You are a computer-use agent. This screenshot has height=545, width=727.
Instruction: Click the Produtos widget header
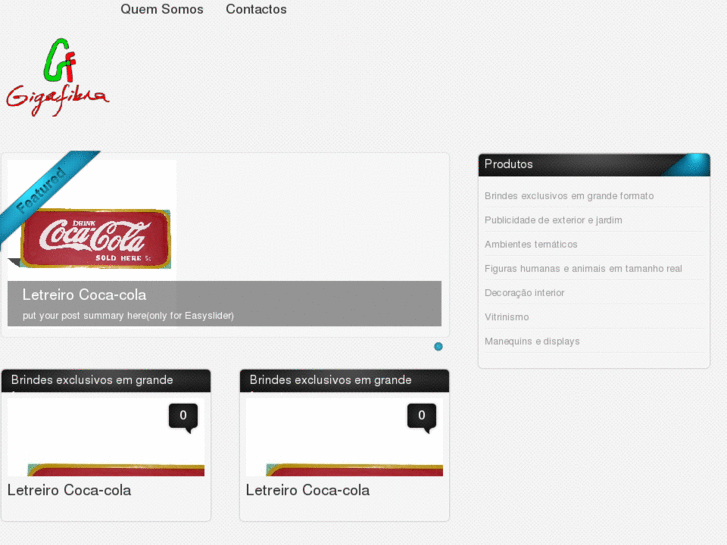click(x=594, y=165)
